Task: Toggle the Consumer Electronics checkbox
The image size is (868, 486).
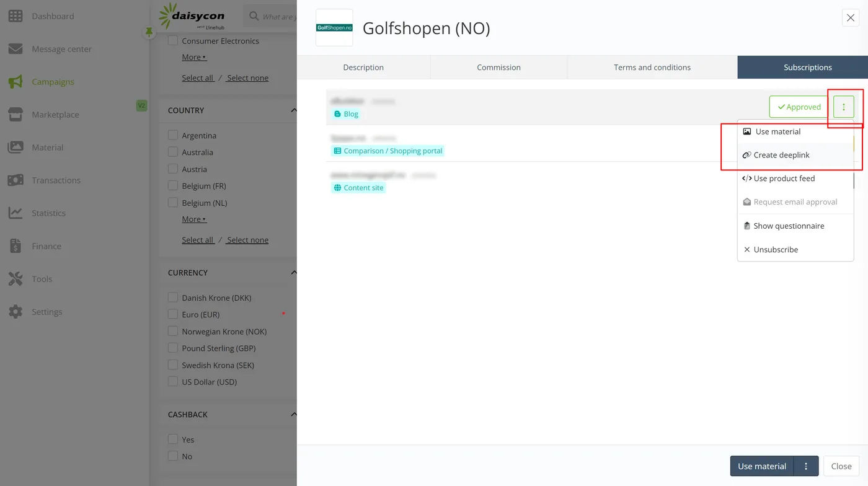Action: pos(173,41)
